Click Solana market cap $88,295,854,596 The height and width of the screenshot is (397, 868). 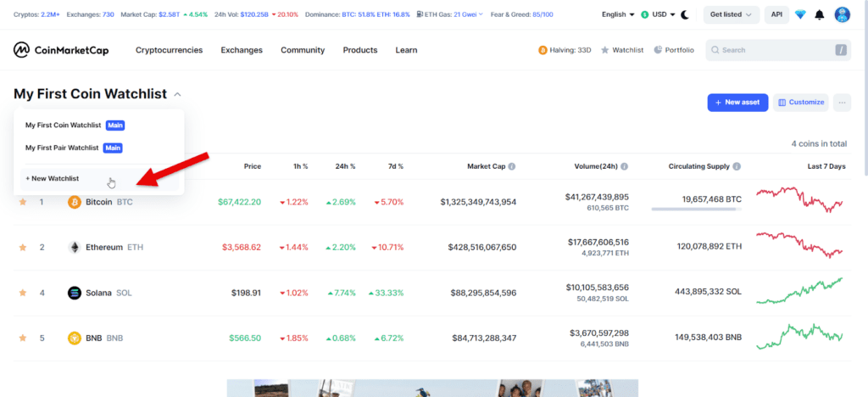pyautogui.click(x=482, y=293)
